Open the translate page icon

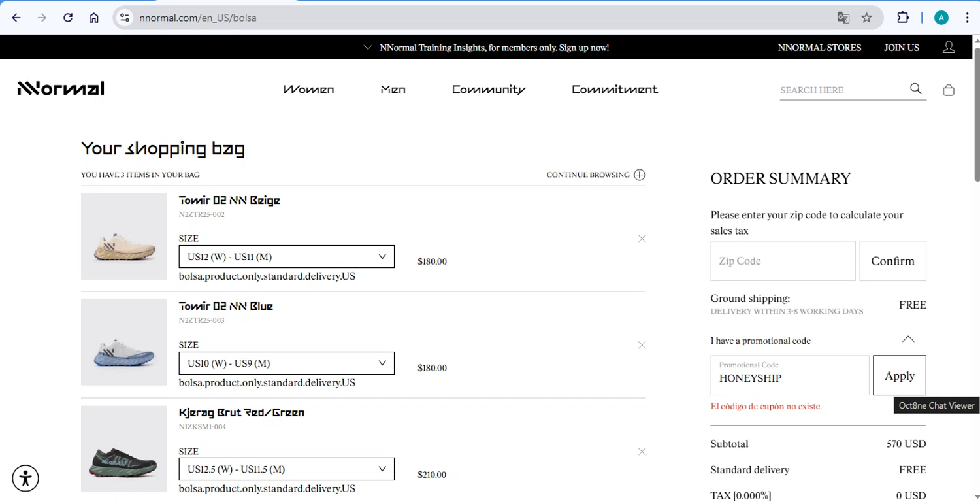(x=843, y=18)
